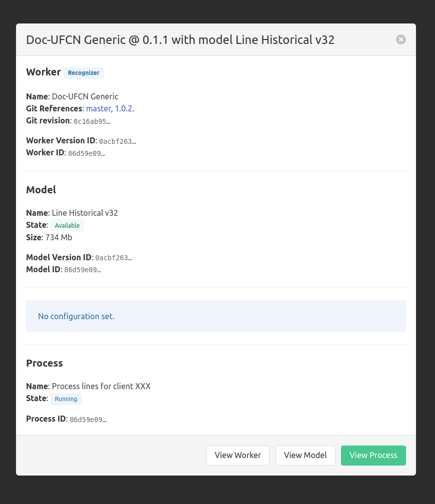Click the Recognizer type badge
The image size is (435, 504).
(x=83, y=73)
